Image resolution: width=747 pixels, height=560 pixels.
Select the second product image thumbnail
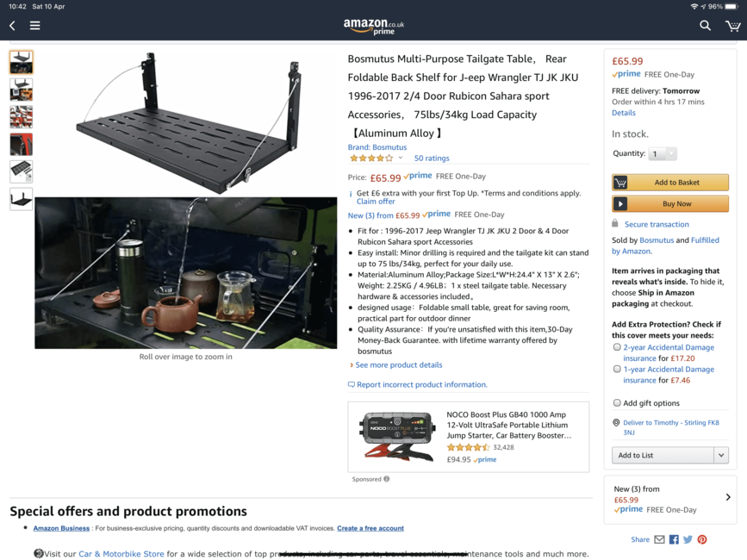22,90
